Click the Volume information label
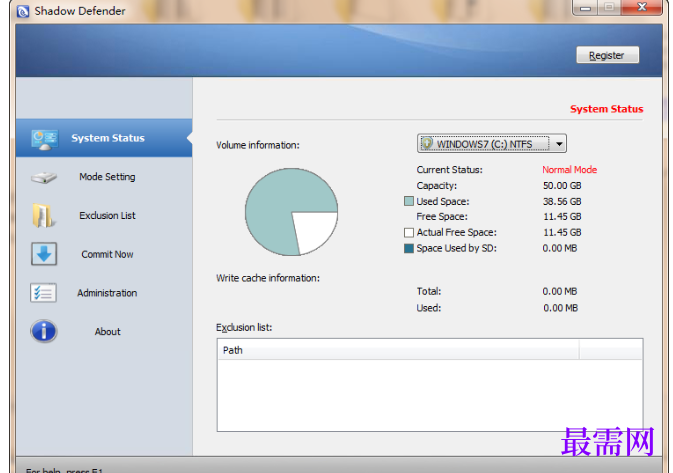This screenshot has width=673, height=473. pyautogui.click(x=258, y=145)
